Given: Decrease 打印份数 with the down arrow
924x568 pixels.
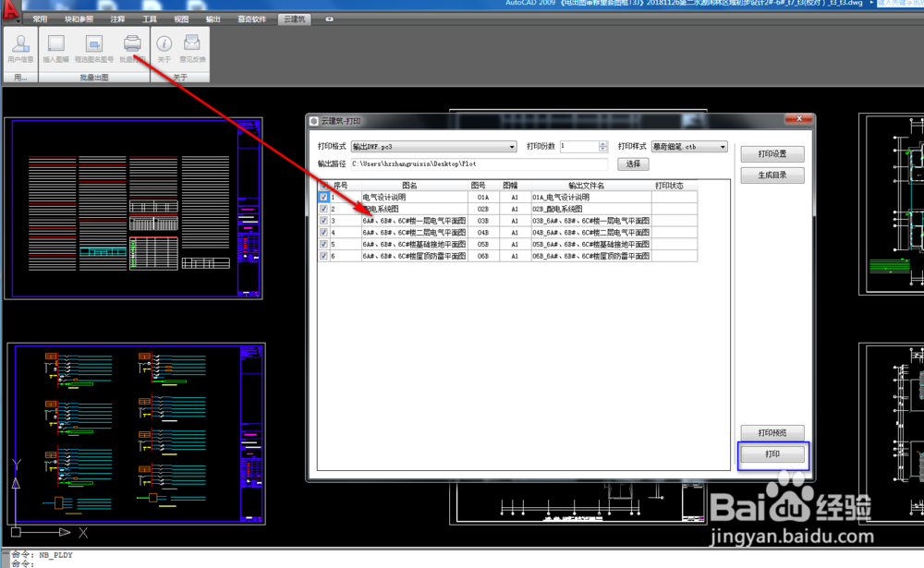Looking at the screenshot, I should click(602, 149).
